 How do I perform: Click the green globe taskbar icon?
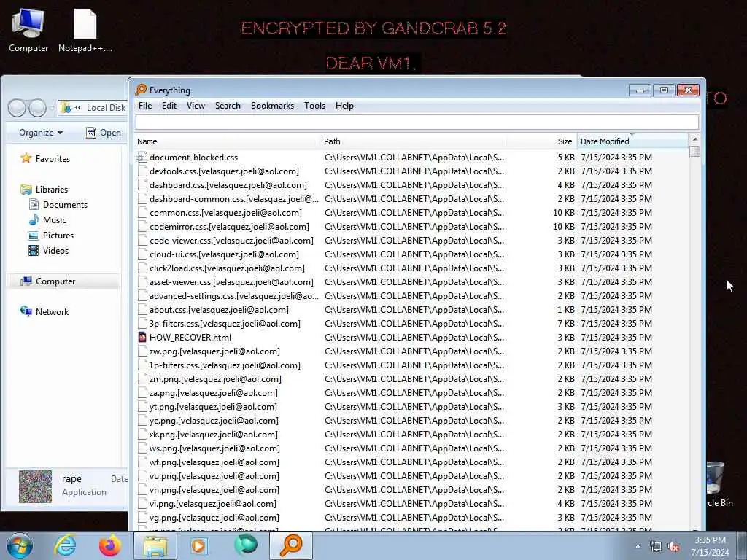pyautogui.click(x=246, y=545)
